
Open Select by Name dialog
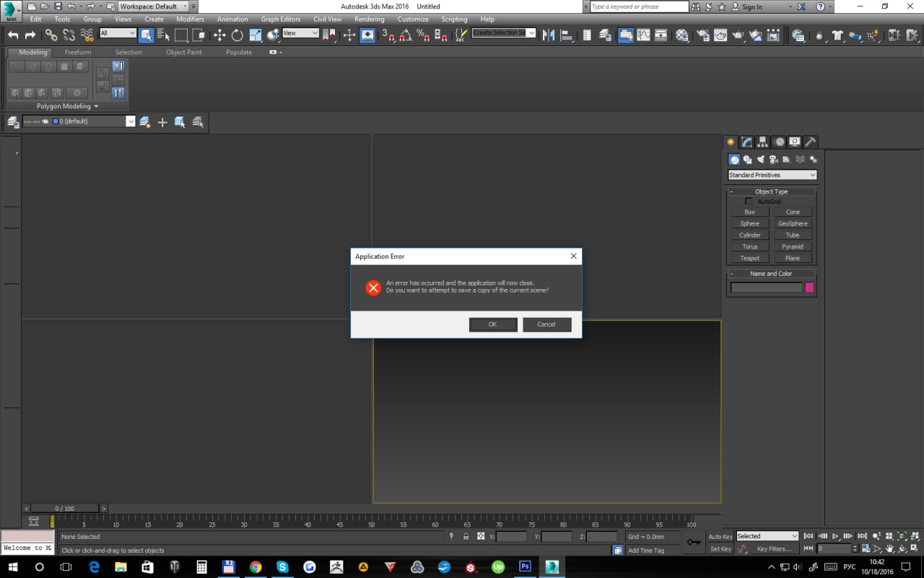tap(163, 35)
